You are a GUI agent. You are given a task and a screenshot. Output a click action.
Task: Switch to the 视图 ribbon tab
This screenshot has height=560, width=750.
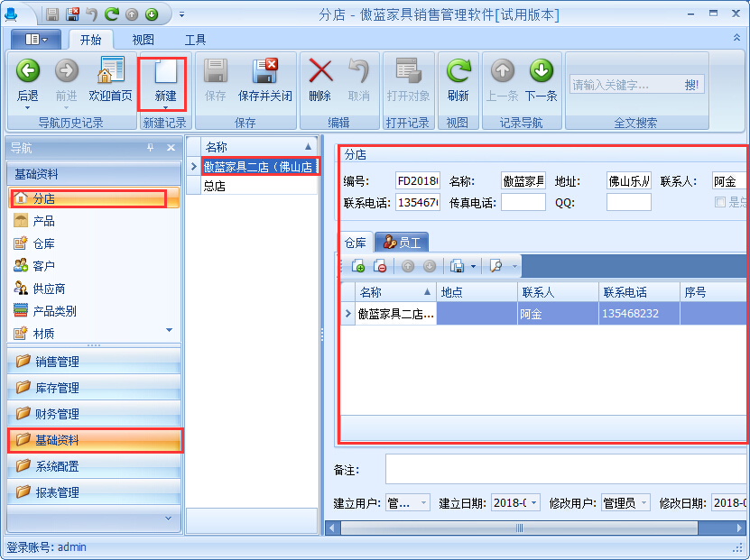click(143, 40)
